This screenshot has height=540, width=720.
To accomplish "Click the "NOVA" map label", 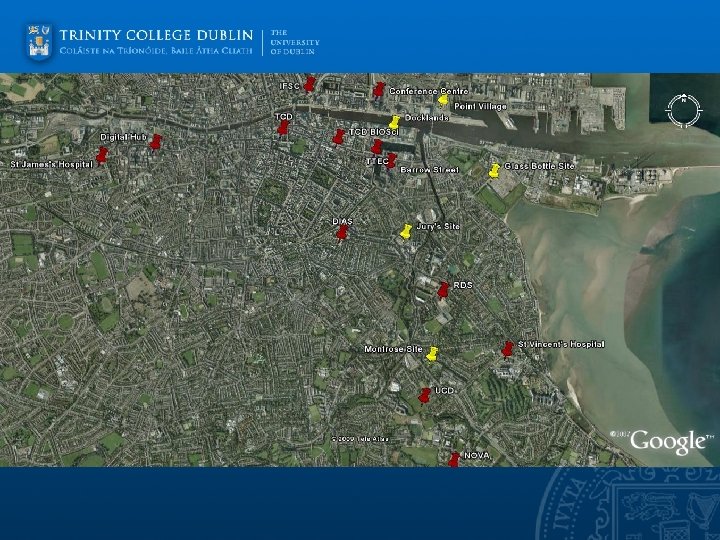I will pyautogui.click(x=477, y=456).
